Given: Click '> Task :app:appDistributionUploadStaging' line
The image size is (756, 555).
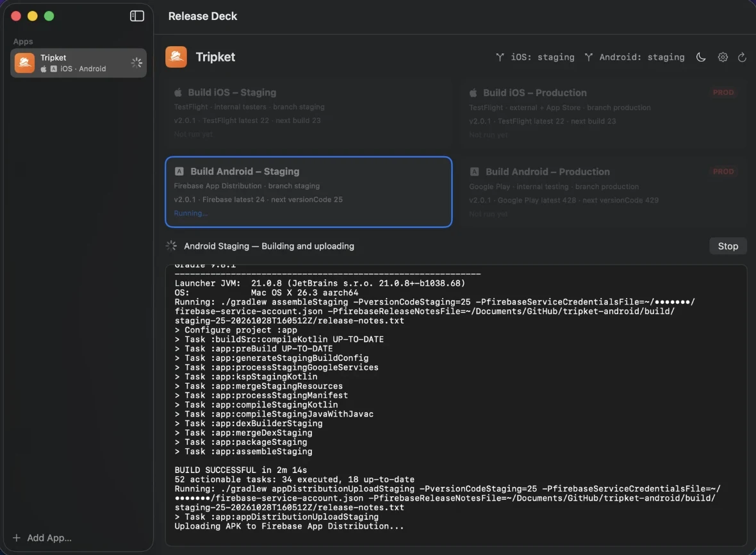Looking at the screenshot, I should pos(277,517).
